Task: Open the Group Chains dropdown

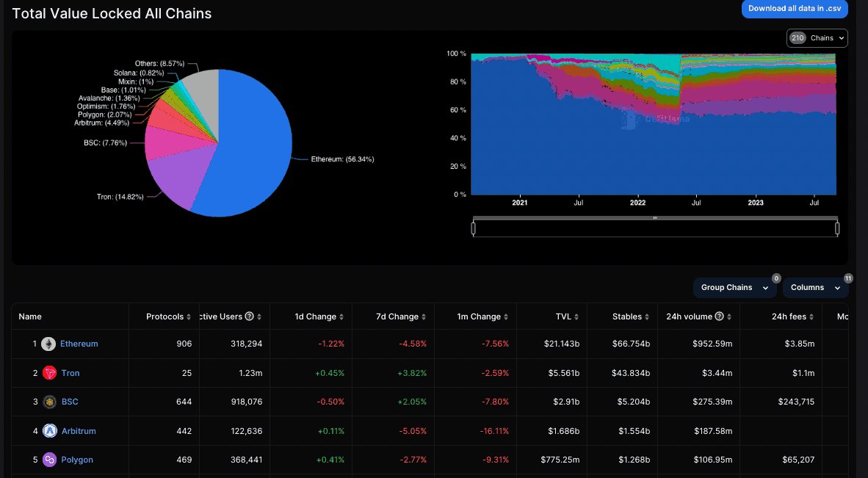Action: [x=734, y=288]
